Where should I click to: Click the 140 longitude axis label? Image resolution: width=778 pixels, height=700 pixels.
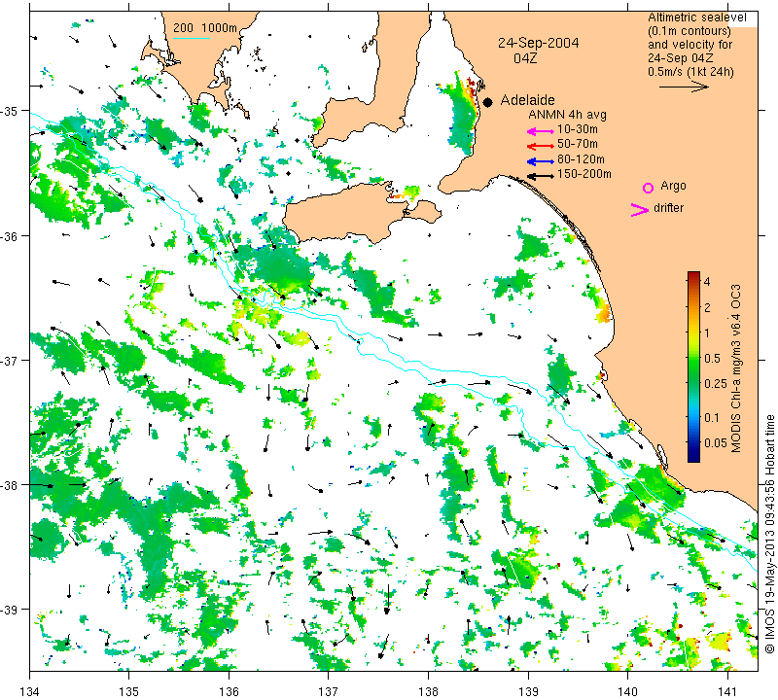pos(627,691)
